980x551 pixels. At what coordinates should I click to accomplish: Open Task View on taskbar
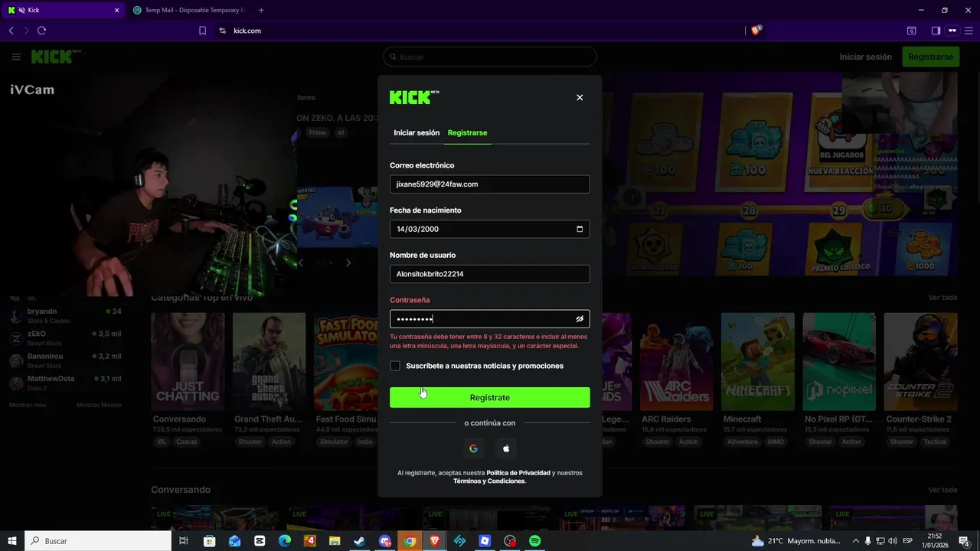point(184,541)
